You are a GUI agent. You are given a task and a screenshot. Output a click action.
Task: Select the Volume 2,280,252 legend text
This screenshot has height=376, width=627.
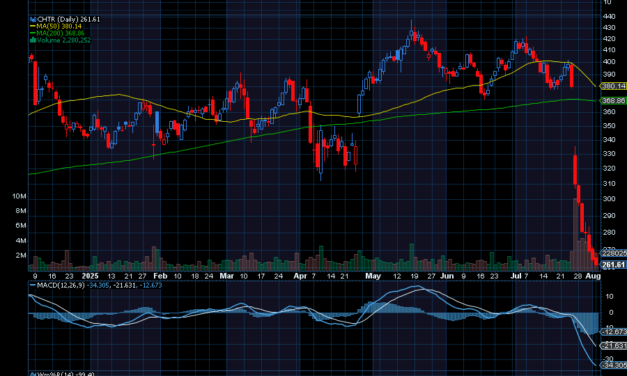[64, 40]
